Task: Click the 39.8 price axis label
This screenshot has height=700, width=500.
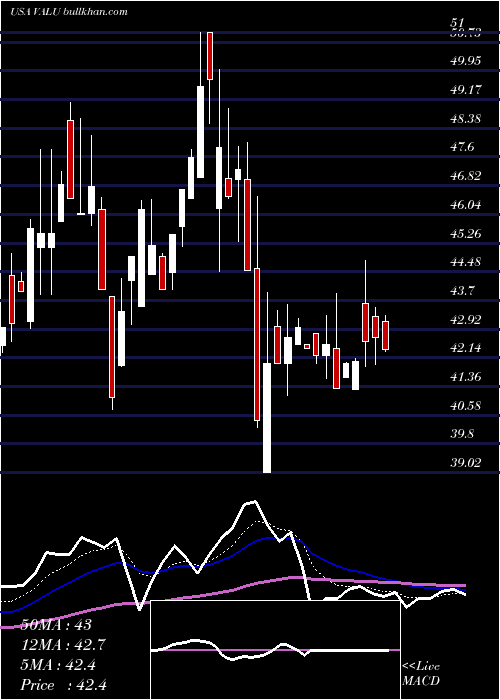Action: pyautogui.click(x=462, y=434)
